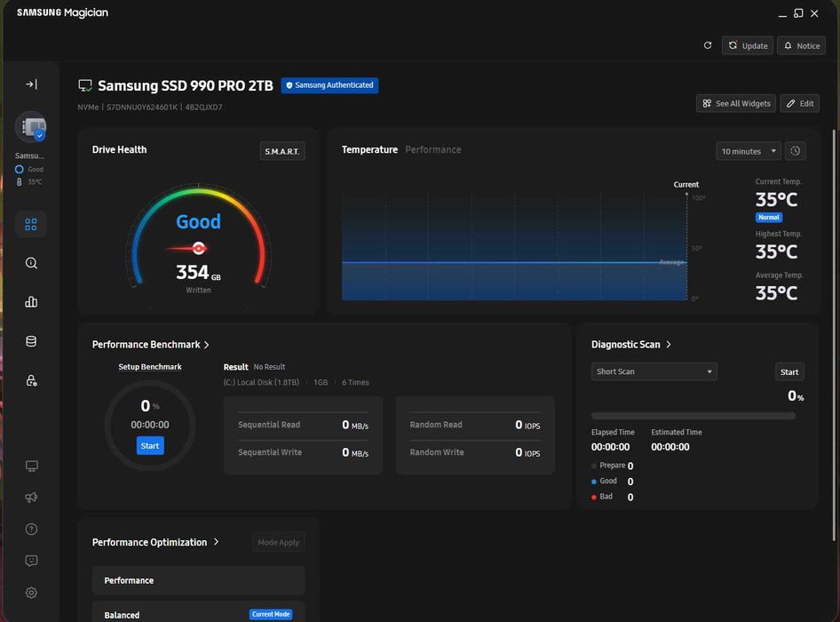
Task: Expand Diagnostic Scan section chevron
Action: (x=669, y=344)
